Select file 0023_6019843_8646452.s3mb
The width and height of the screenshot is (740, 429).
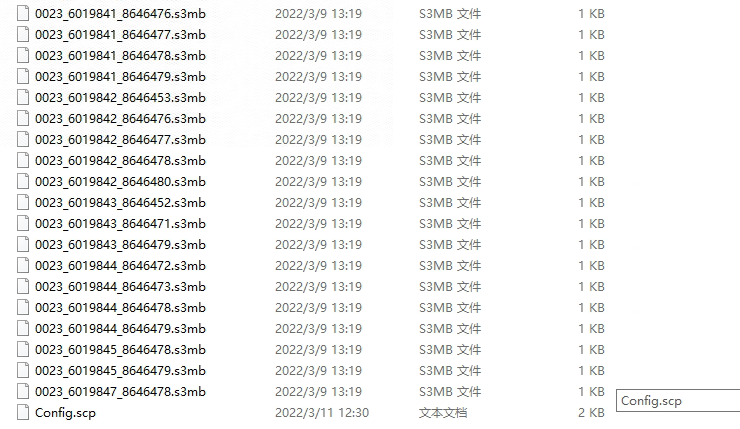pyautogui.click(x=120, y=202)
